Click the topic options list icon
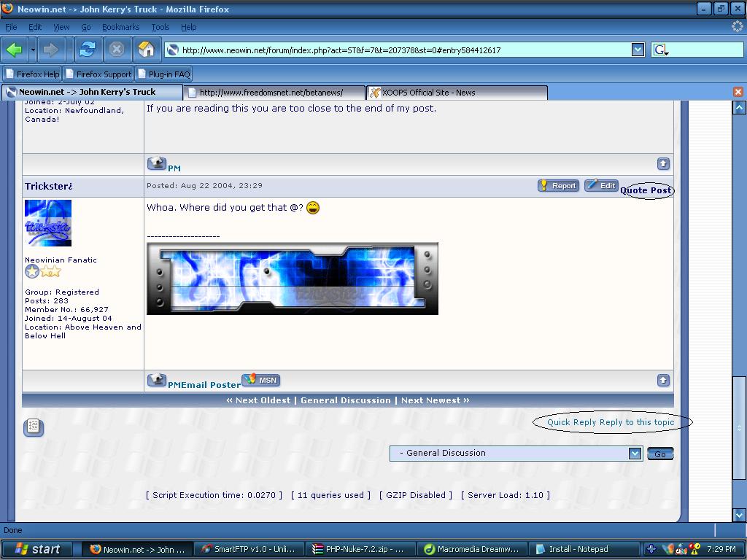This screenshot has width=747, height=560. (34, 427)
